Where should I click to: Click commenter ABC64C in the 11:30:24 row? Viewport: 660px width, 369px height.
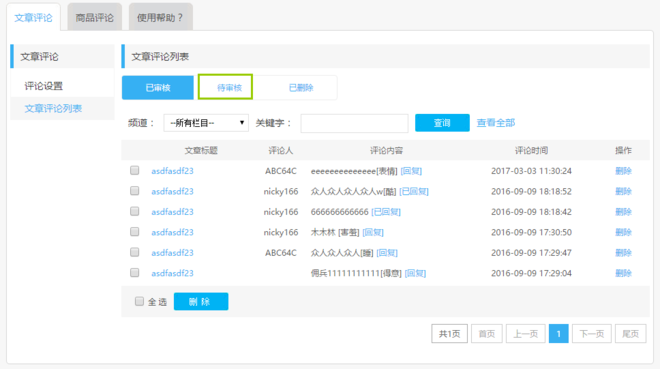pos(281,171)
